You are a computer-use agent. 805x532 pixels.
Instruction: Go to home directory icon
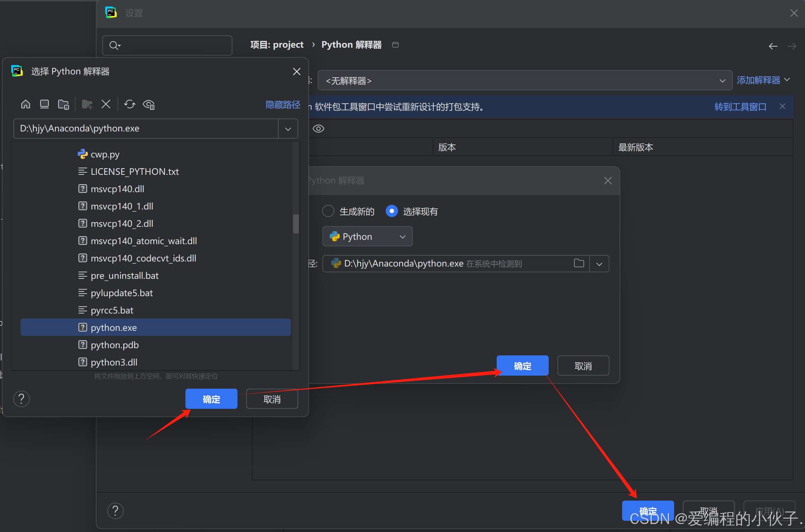[26, 104]
